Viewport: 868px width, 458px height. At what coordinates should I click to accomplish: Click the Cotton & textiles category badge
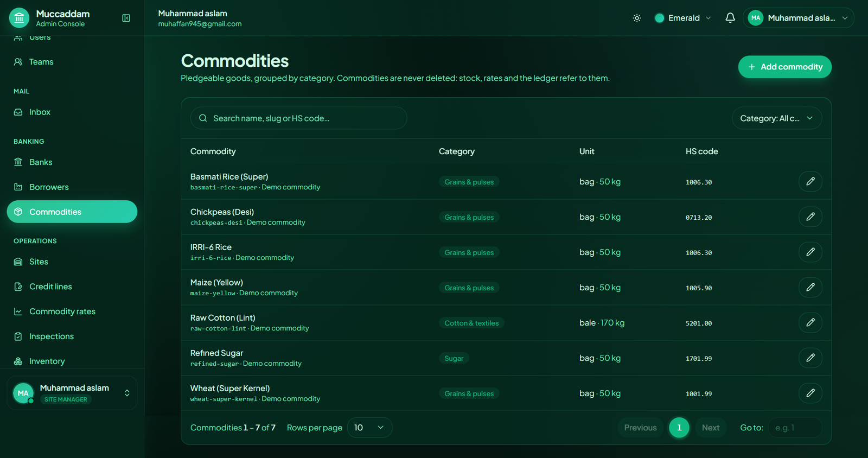(x=471, y=323)
